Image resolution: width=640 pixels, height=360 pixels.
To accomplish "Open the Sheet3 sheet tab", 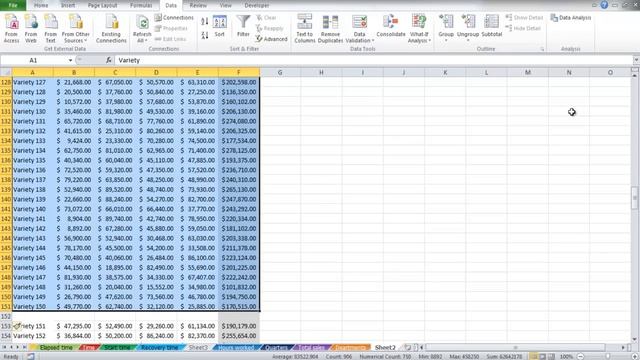I will [x=198, y=347].
